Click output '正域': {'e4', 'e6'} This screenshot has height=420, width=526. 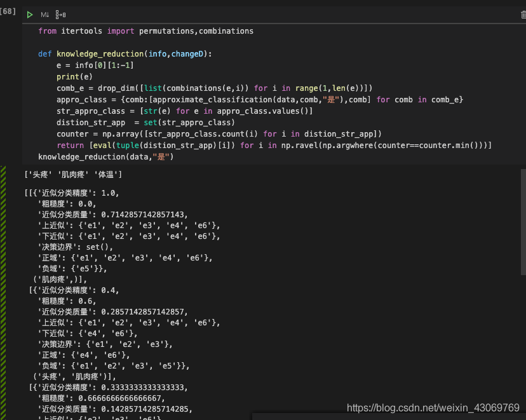[84, 355]
